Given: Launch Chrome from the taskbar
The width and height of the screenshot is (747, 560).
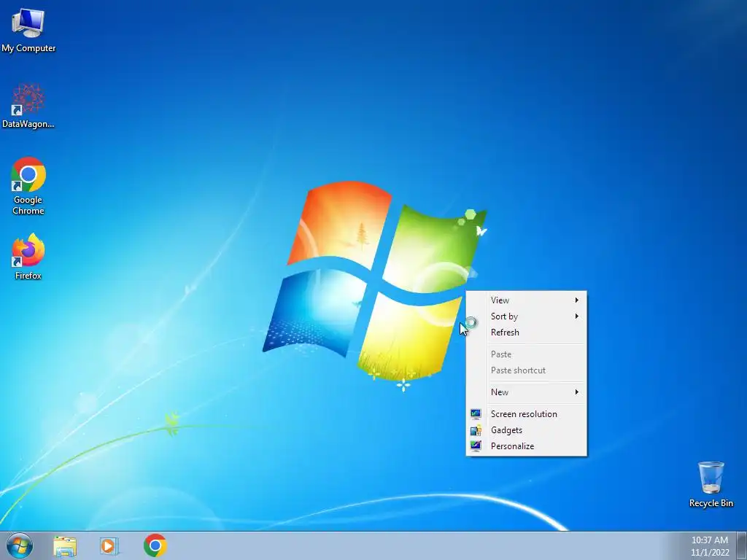Looking at the screenshot, I should [x=155, y=545].
